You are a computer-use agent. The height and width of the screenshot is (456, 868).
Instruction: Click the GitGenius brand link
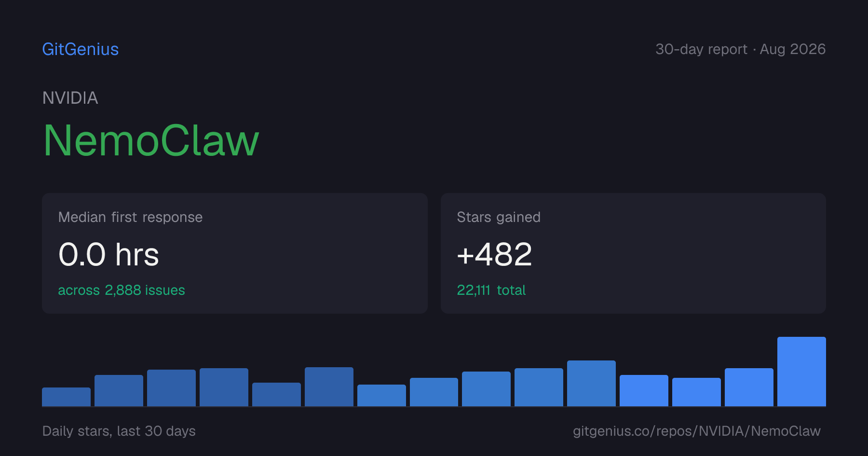pos(81,49)
